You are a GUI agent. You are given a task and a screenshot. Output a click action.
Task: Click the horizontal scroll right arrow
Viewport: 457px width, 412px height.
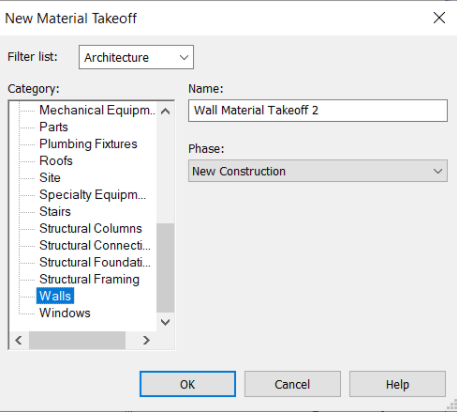146,340
